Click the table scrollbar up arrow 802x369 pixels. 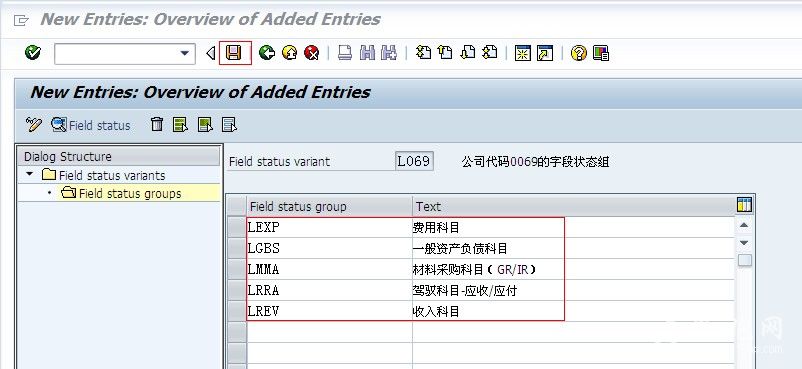click(744, 225)
